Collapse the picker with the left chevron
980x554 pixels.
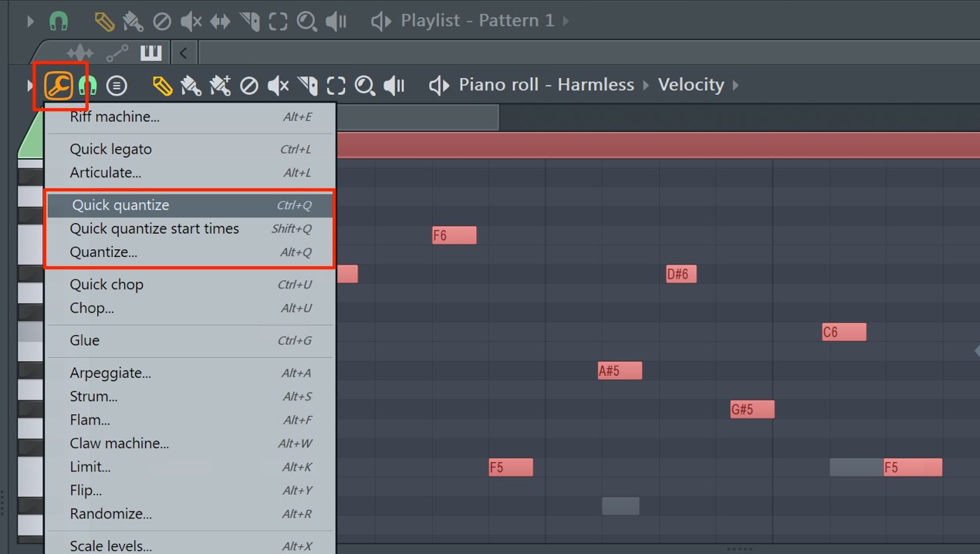tap(183, 53)
